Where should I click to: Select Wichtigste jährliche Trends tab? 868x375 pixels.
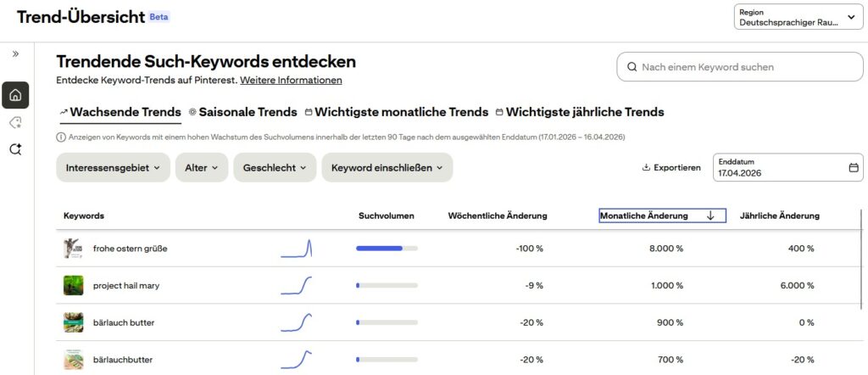pyautogui.click(x=580, y=112)
